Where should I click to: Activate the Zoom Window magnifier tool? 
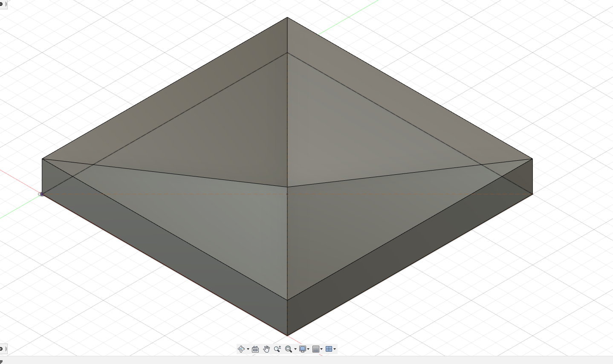pyautogui.click(x=288, y=349)
